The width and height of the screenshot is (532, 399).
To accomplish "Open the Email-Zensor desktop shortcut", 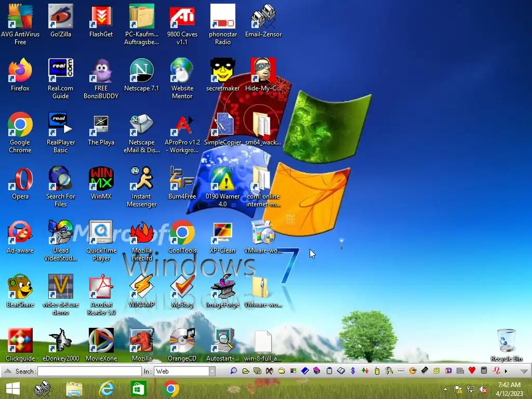I will click(x=263, y=20).
